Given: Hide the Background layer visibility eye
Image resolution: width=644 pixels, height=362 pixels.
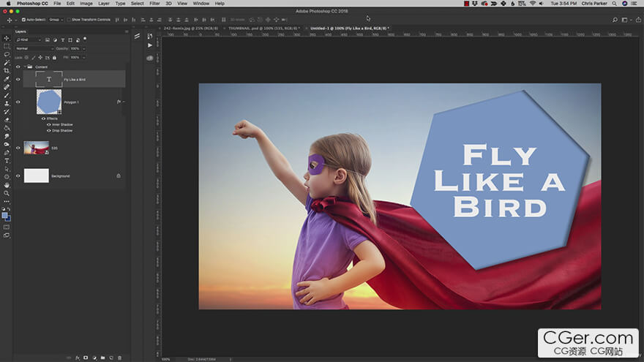Looking at the screenshot, I should click(x=18, y=176).
